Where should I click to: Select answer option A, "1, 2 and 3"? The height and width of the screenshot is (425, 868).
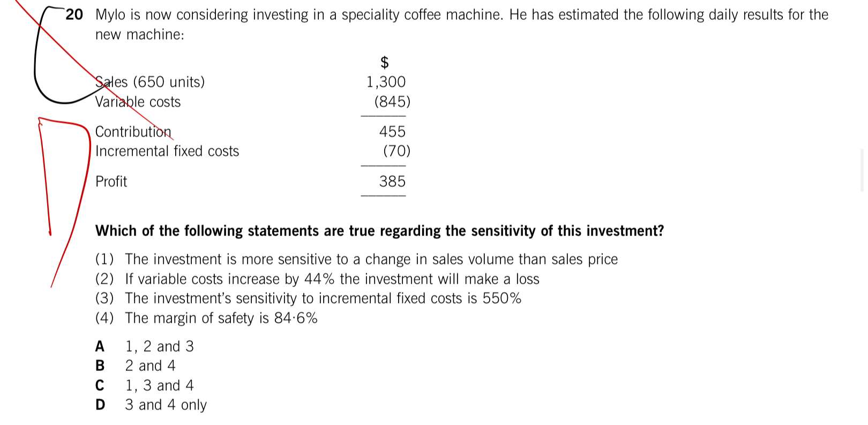click(159, 346)
